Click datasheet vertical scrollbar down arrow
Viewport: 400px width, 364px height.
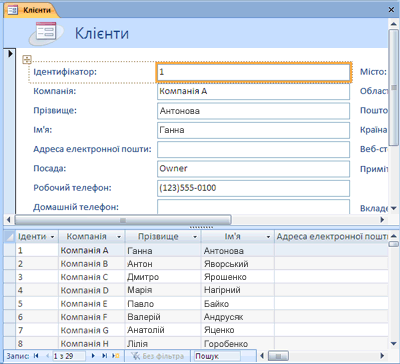click(393, 343)
